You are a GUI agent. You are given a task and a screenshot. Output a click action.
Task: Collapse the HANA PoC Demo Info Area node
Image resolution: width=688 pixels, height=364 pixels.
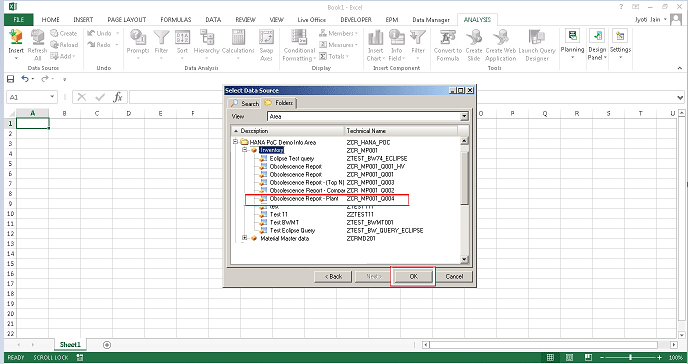click(x=236, y=142)
